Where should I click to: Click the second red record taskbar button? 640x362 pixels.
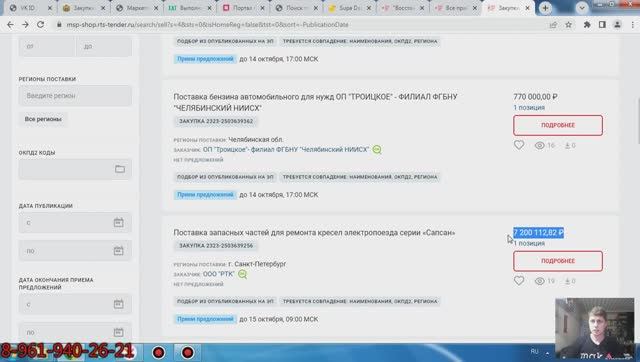click(x=187, y=352)
